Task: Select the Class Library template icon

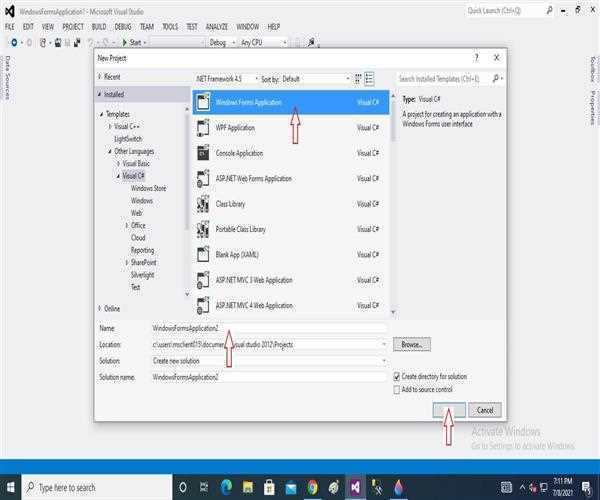Action: click(x=204, y=204)
